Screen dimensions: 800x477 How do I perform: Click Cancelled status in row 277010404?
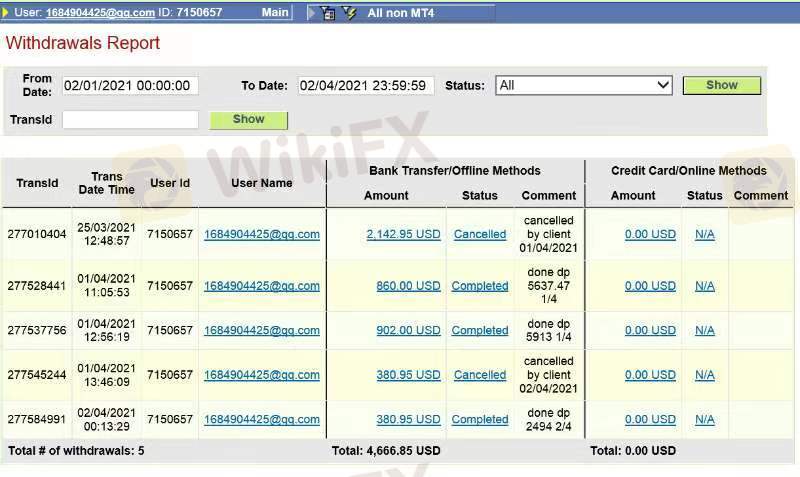[x=480, y=234]
